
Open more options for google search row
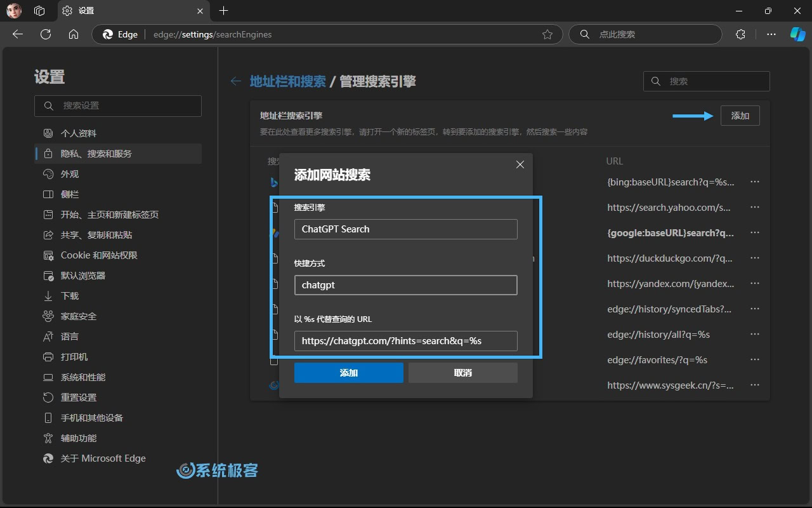[x=755, y=232]
